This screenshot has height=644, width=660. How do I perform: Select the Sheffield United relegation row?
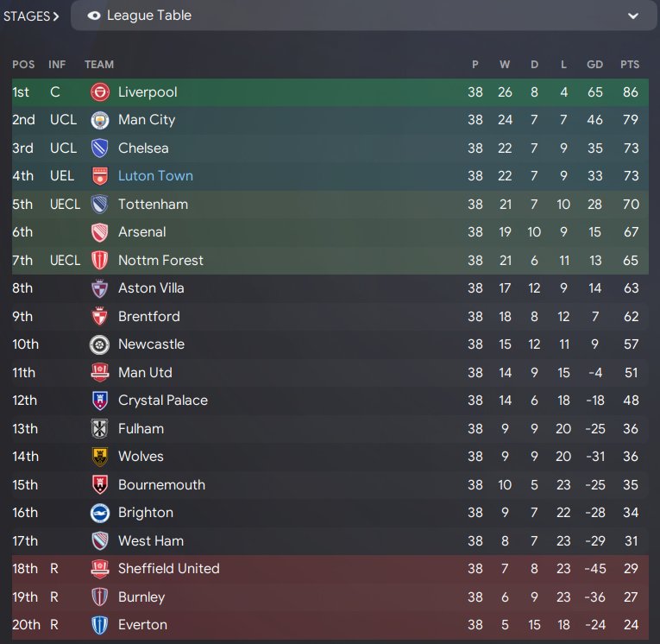328,569
